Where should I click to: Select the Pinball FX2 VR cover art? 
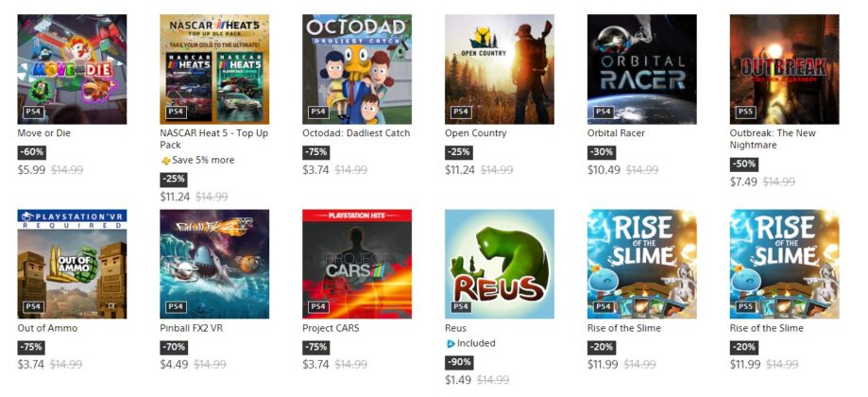coord(214,264)
